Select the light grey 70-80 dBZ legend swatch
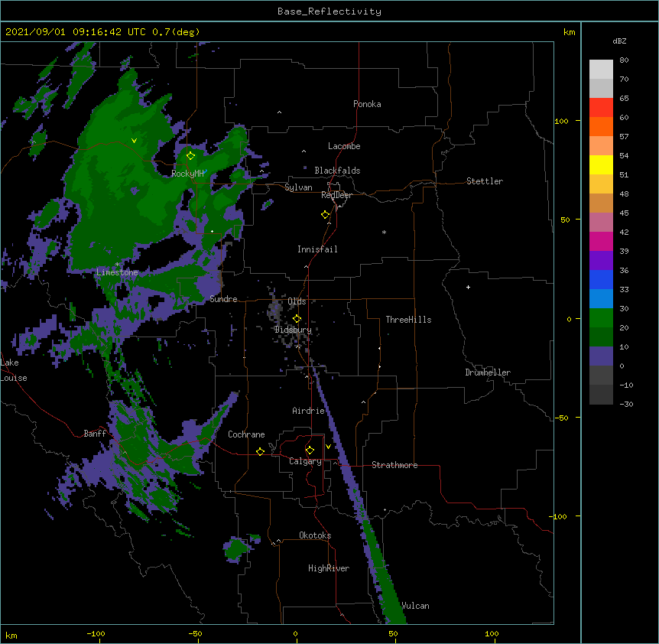The height and width of the screenshot is (644, 659). [601, 70]
